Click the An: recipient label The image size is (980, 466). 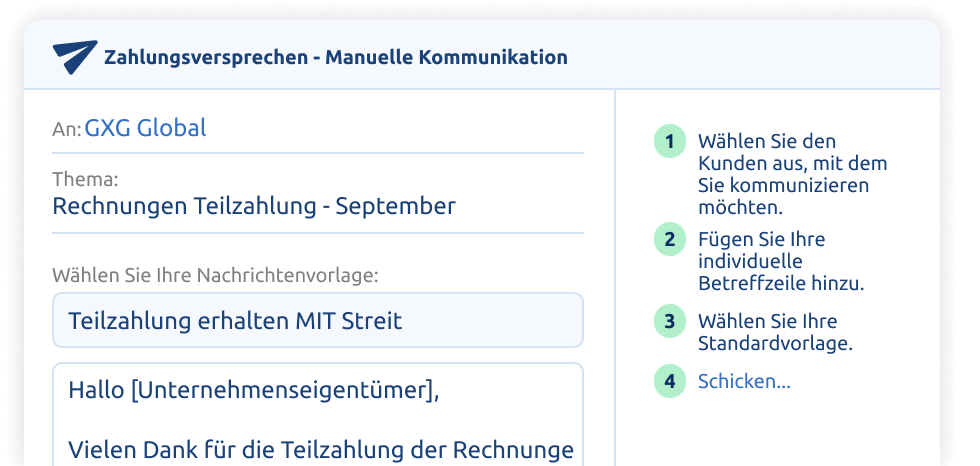67,130
